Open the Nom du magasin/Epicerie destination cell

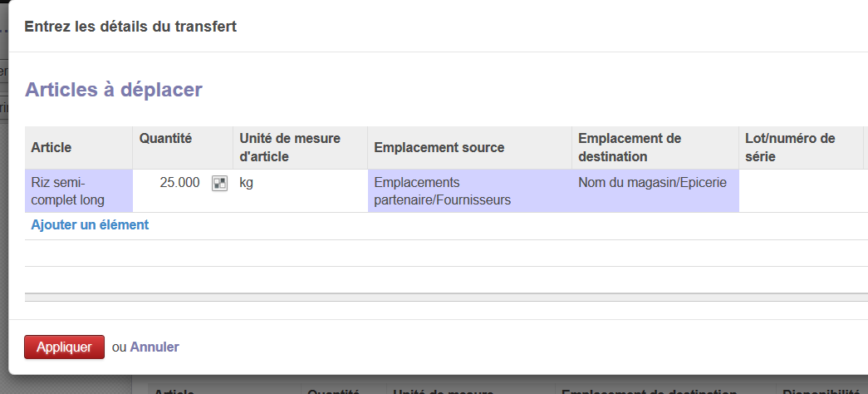point(653,184)
